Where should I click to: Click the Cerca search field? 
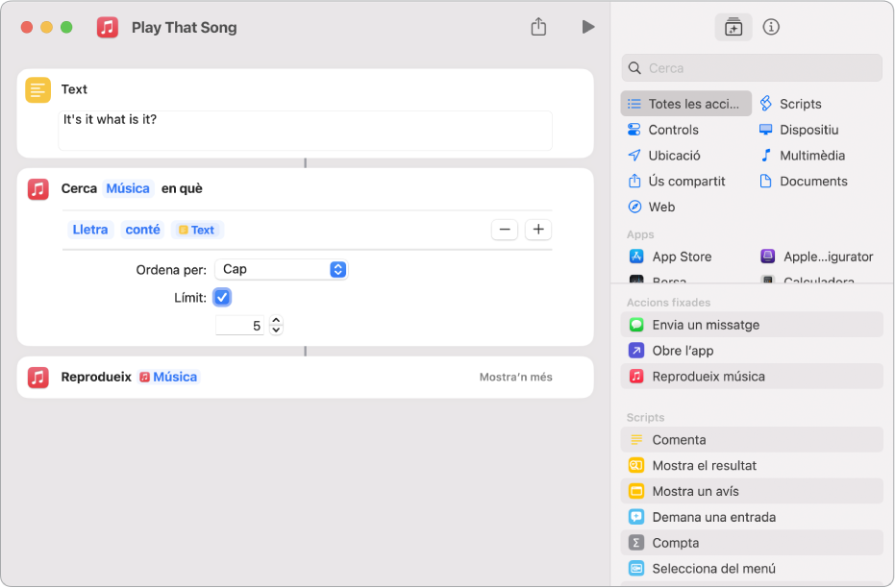(x=751, y=68)
